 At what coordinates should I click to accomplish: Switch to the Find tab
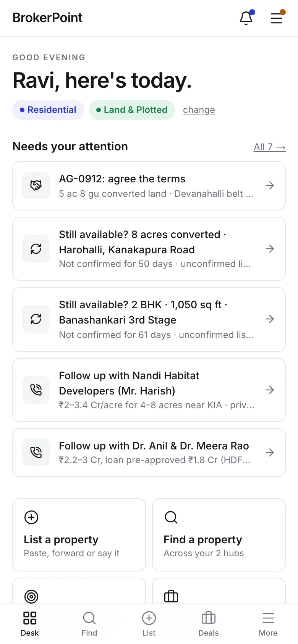[x=89, y=624]
